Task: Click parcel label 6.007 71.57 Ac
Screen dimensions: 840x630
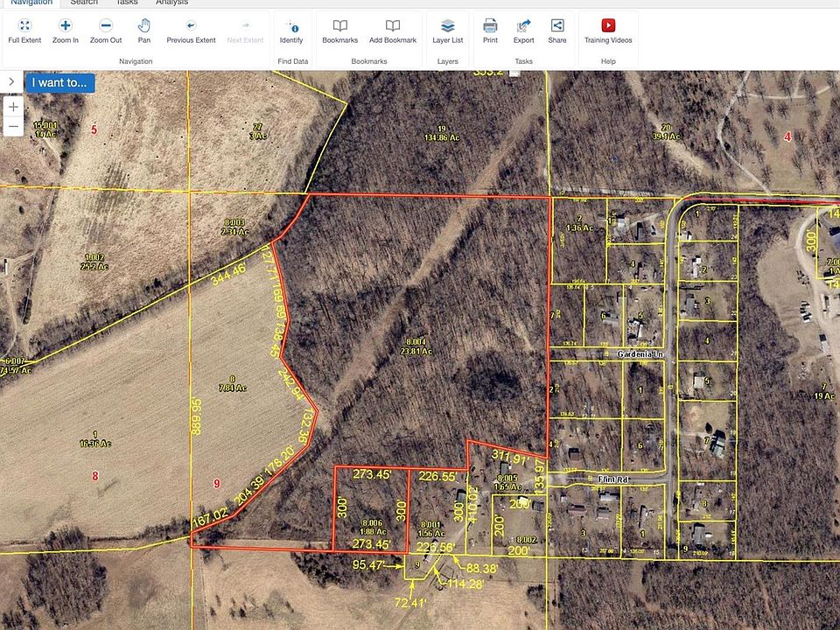Action: 17,366
